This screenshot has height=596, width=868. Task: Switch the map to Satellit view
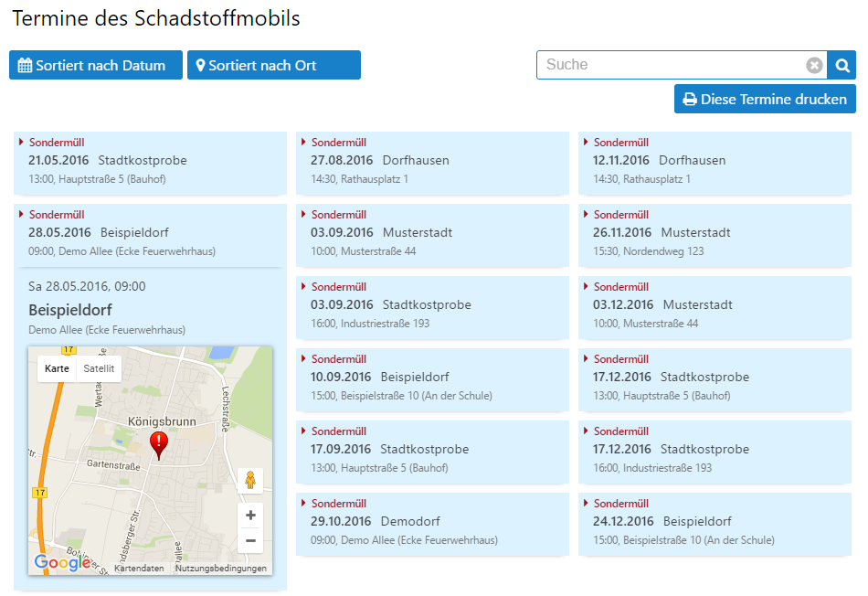[x=99, y=368]
